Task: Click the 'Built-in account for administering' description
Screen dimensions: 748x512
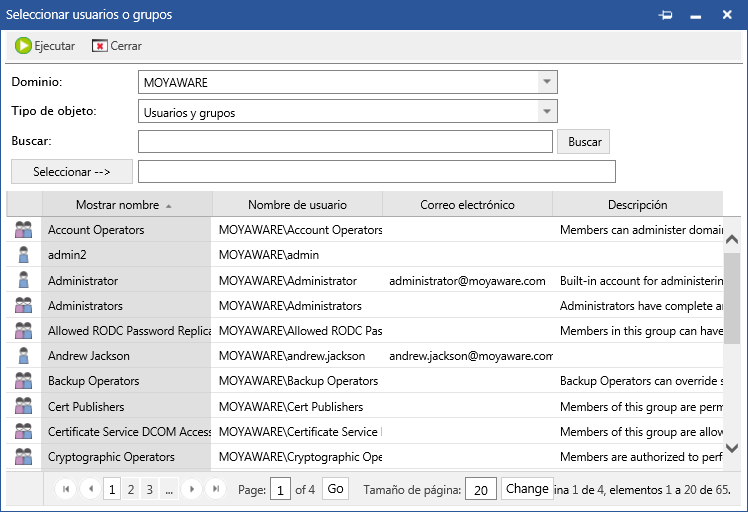Action: click(638, 280)
